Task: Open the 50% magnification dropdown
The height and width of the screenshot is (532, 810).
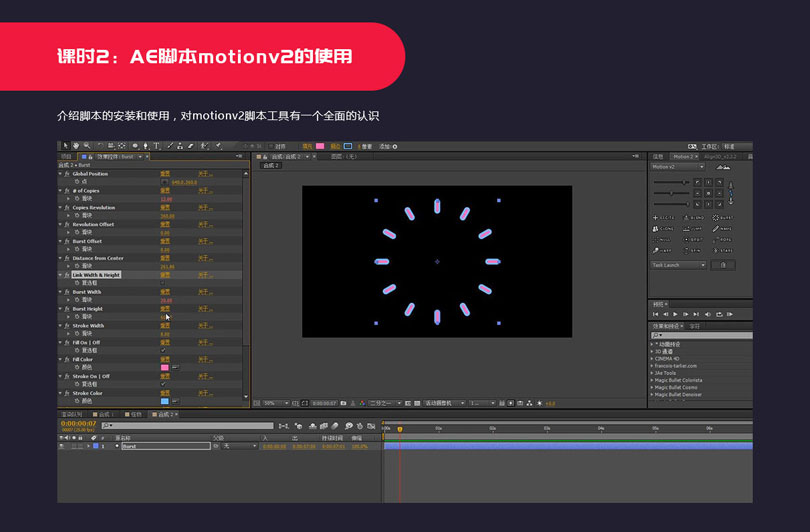Action: click(276, 403)
